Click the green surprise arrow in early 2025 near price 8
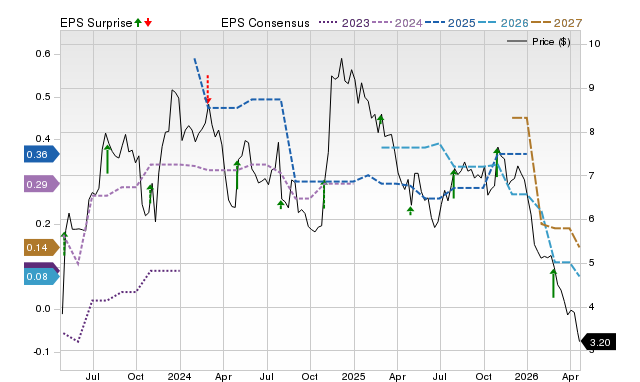Image resolution: width=640 pixels, height=382 pixels. (x=381, y=119)
